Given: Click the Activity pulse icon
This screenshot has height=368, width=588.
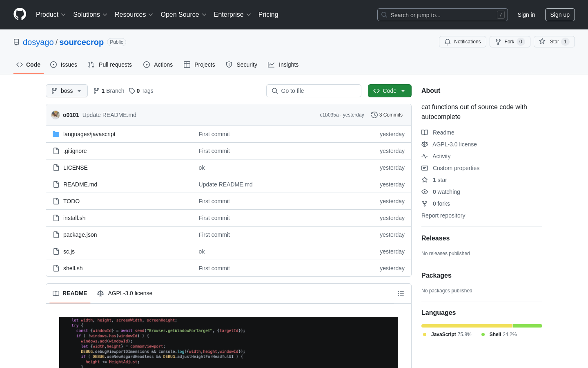Looking at the screenshot, I should tap(425, 156).
